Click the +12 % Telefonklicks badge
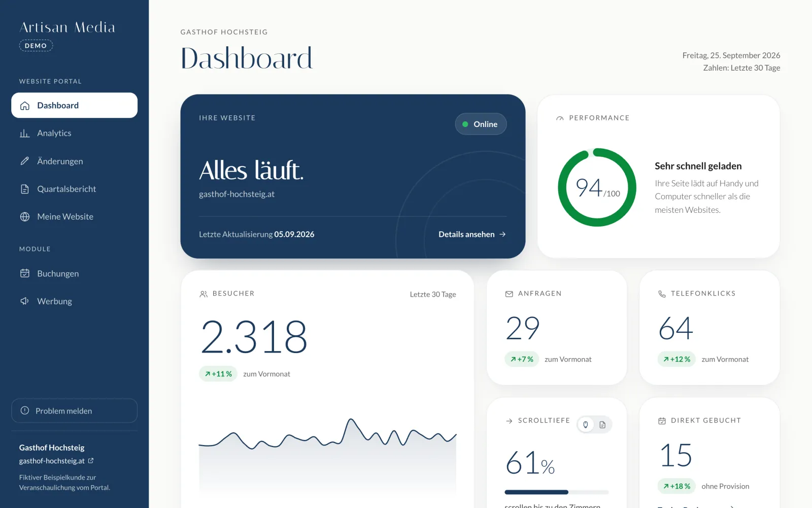Screen dimensions: 812x508 pyautogui.click(x=676, y=359)
